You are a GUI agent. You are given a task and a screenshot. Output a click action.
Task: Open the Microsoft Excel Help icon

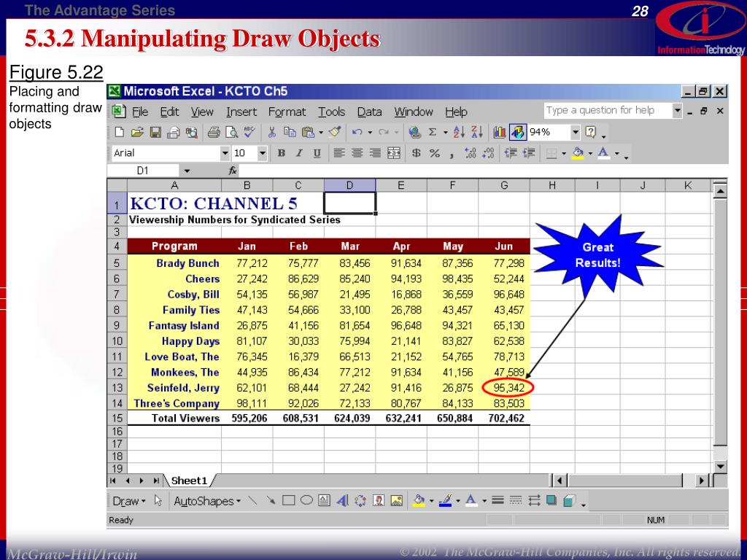click(590, 132)
